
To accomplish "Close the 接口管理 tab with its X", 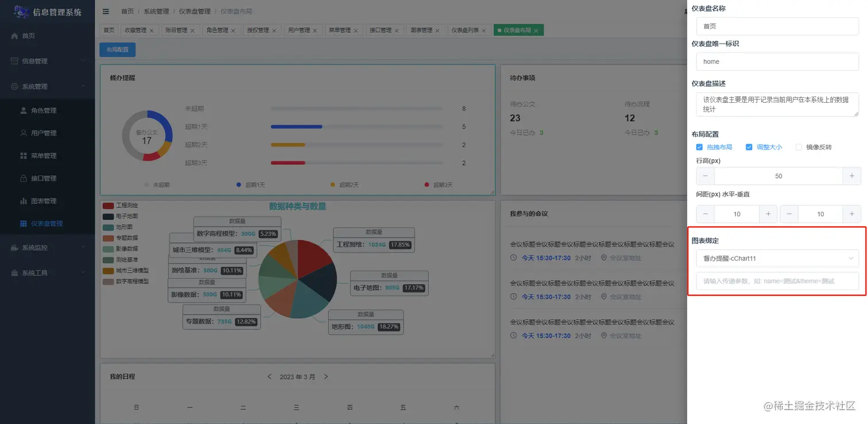I will [397, 30].
